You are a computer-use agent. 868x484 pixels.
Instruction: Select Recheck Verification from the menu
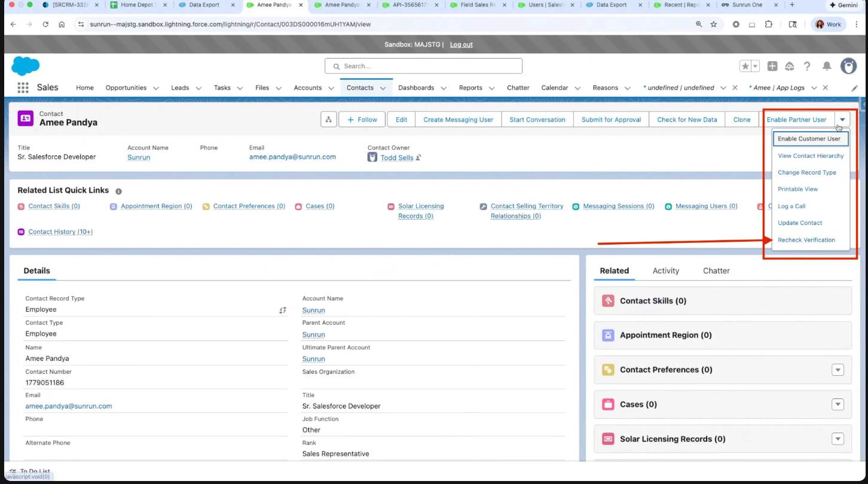click(x=806, y=240)
